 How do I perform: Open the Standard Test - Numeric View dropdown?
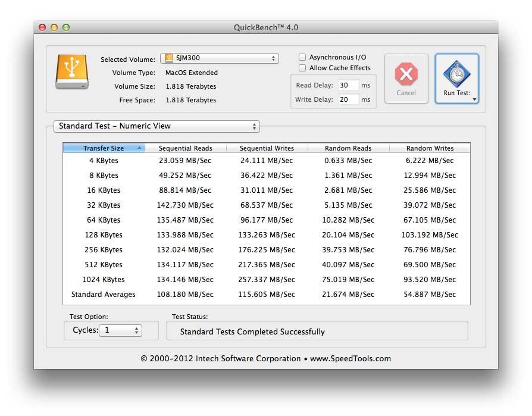tap(157, 126)
